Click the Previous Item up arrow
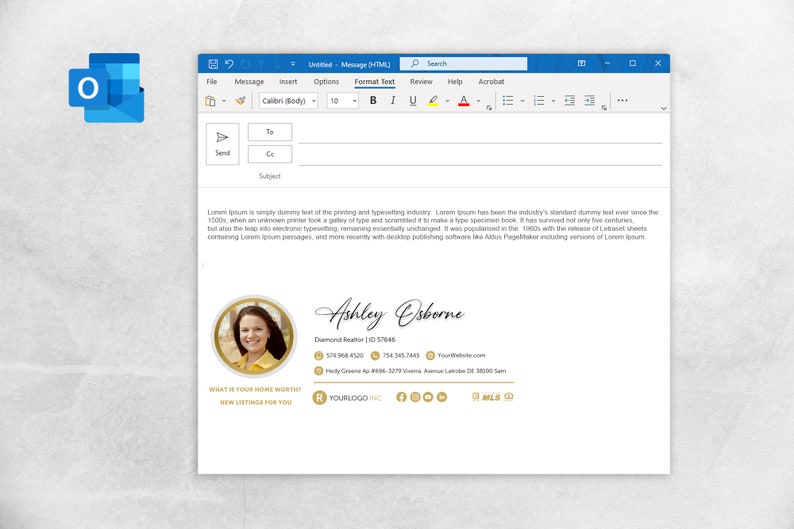794x529 pixels. (x=261, y=64)
